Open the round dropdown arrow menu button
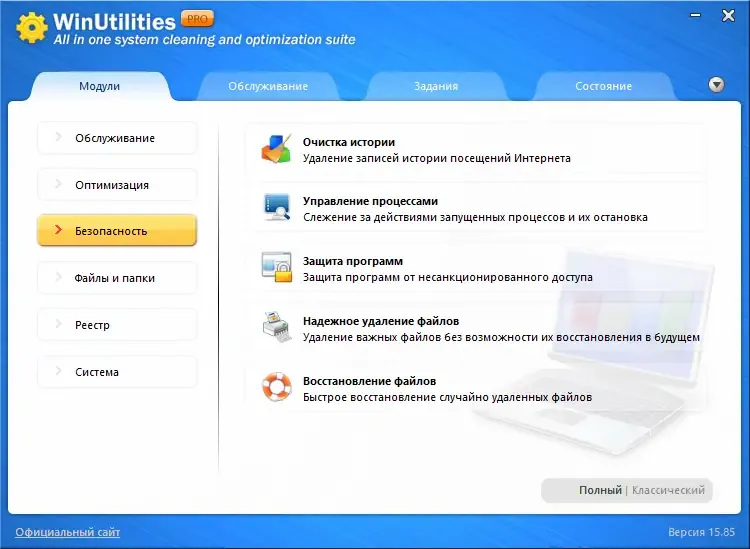 pyautogui.click(x=716, y=85)
